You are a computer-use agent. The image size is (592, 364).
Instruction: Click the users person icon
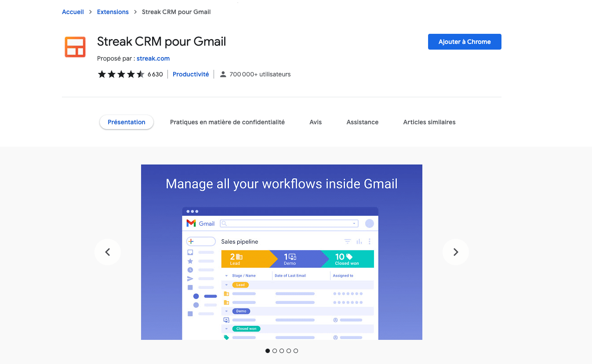coord(223,75)
